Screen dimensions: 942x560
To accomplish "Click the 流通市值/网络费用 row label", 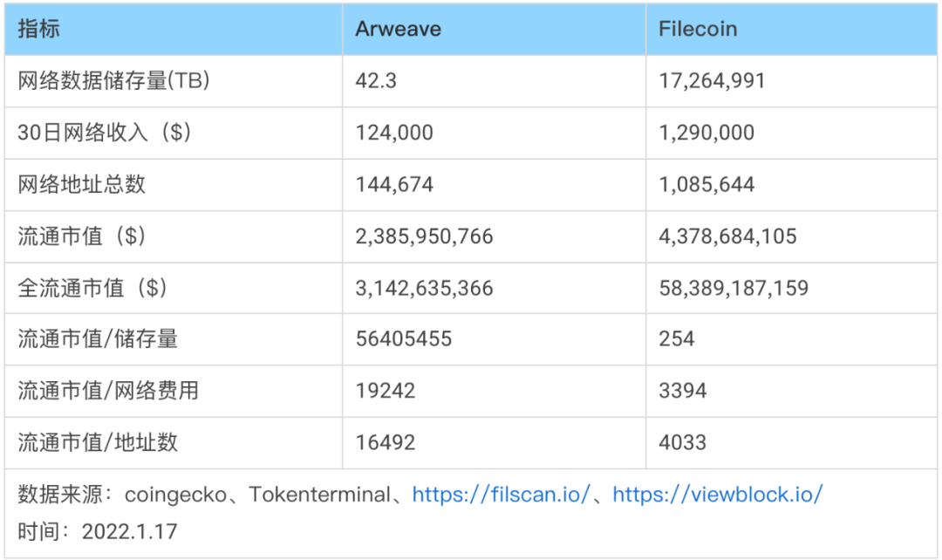I will click(108, 391).
